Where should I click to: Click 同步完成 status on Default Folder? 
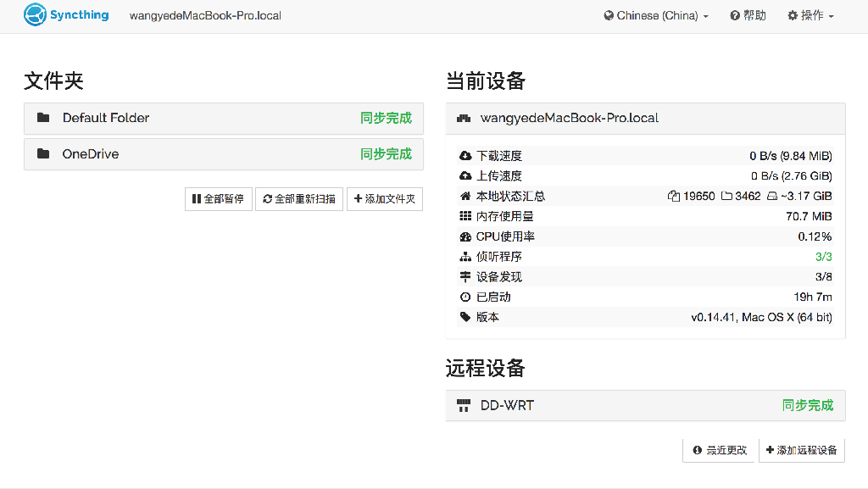[x=386, y=118]
